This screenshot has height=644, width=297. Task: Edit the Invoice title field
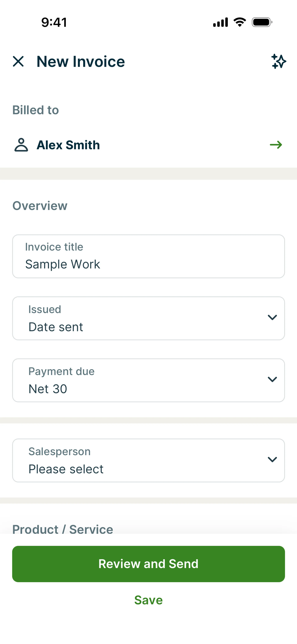148,257
